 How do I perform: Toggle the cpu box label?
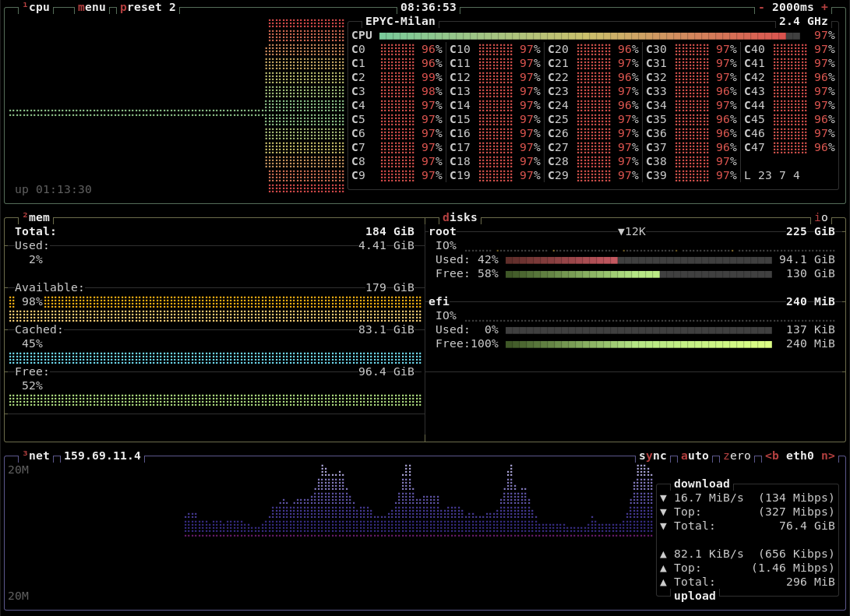pyautogui.click(x=37, y=7)
